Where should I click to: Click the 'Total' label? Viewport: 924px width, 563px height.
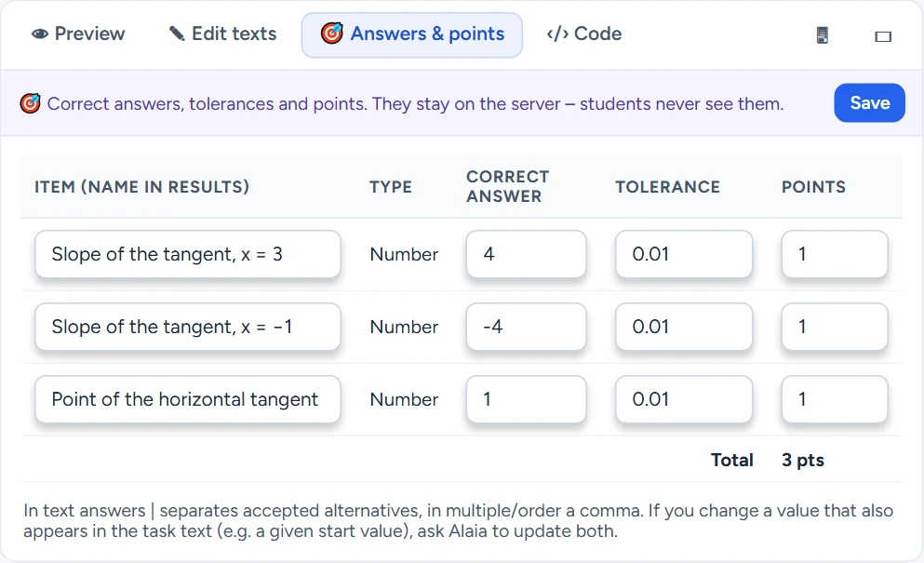[732, 460]
